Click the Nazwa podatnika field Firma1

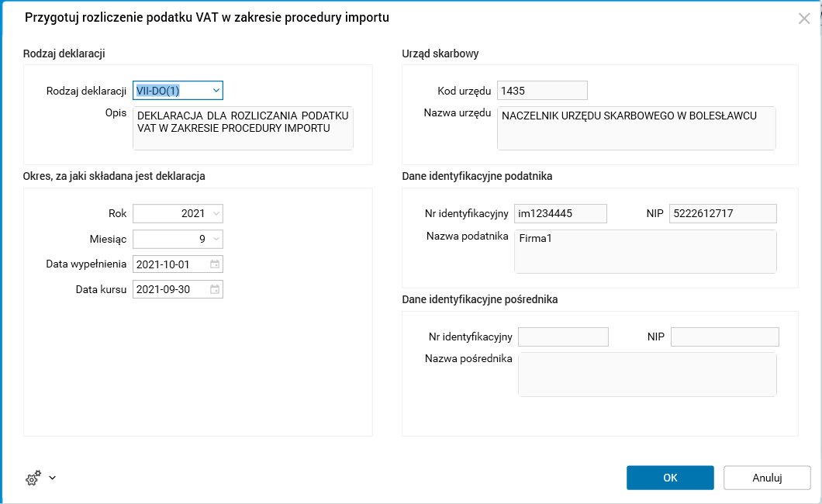coord(645,251)
